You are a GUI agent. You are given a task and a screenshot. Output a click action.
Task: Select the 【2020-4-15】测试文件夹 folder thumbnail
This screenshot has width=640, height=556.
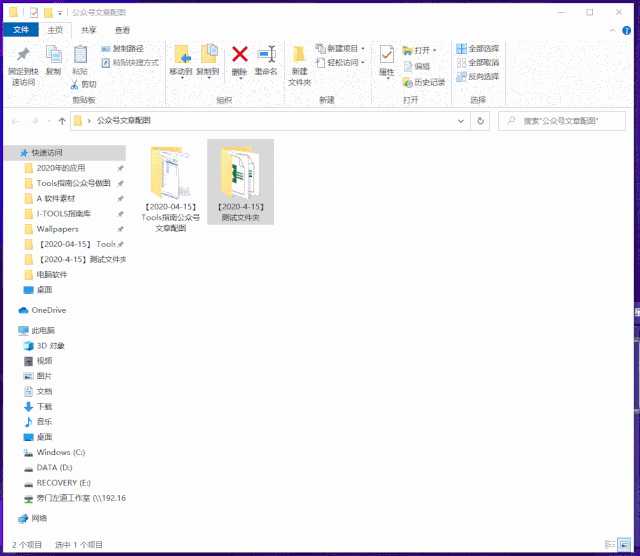click(x=240, y=182)
